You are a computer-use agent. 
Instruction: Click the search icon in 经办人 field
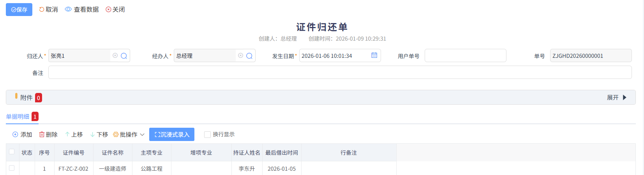tap(249, 56)
